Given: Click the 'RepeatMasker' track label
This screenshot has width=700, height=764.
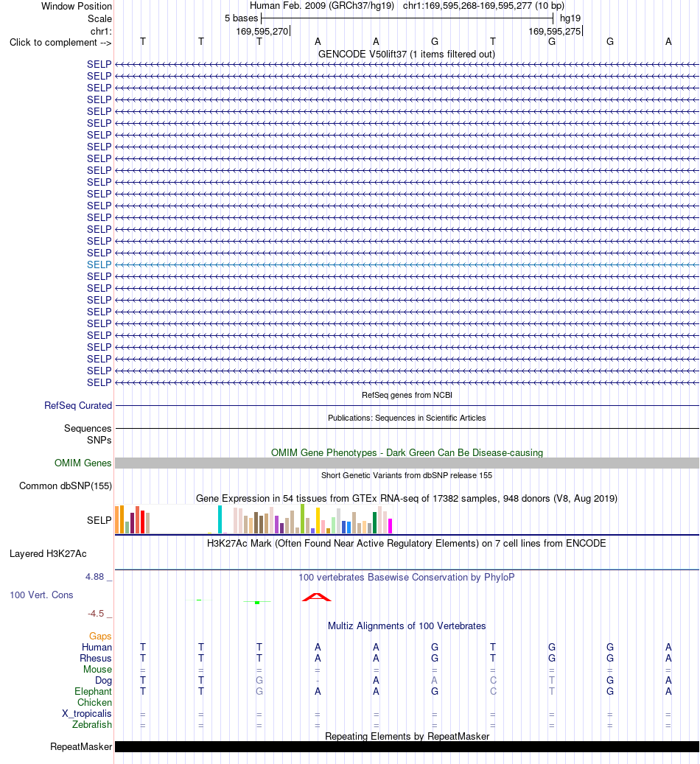Looking at the screenshot, I should pos(81,747).
